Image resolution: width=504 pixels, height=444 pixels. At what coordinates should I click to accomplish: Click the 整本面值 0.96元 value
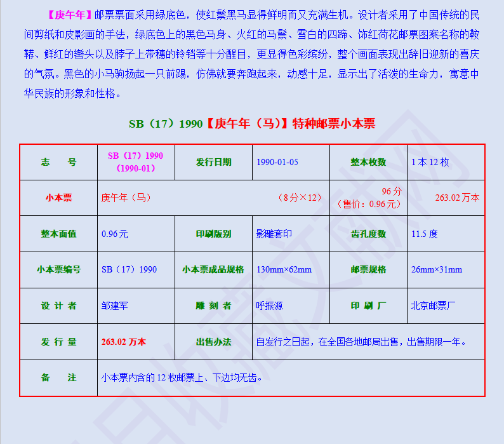click(115, 234)
